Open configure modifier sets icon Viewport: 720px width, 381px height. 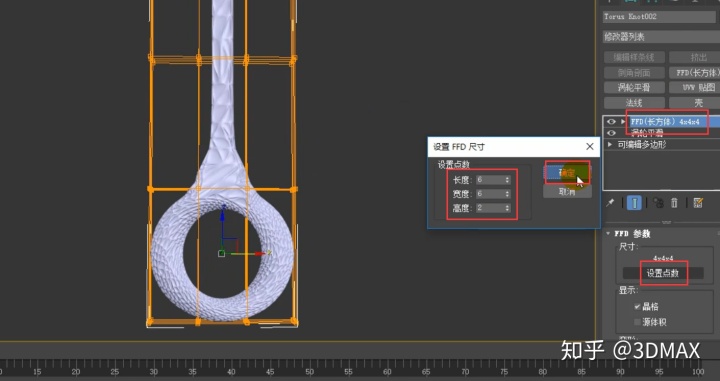(x=698, y=203)
